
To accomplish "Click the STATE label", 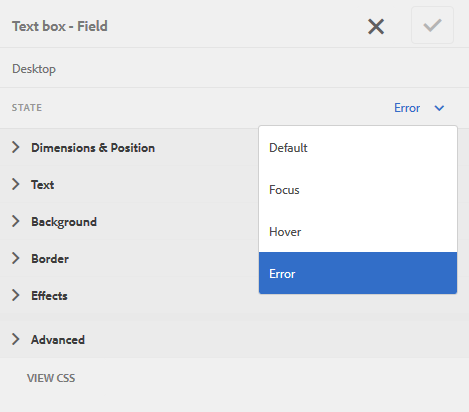I will coord(27,108).
